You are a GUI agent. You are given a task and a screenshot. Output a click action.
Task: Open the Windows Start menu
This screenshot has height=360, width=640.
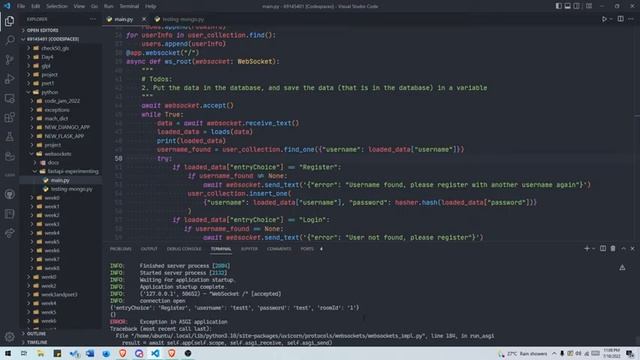8,353
